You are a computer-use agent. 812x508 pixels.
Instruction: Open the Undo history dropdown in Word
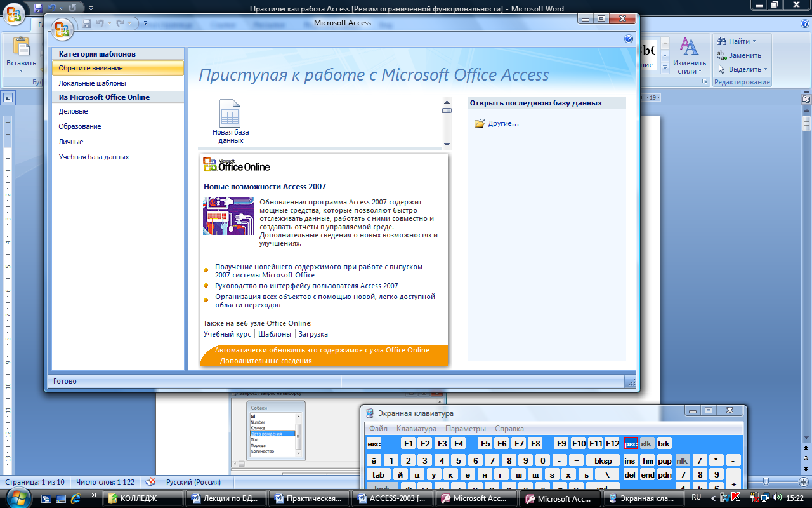point(61,8)
